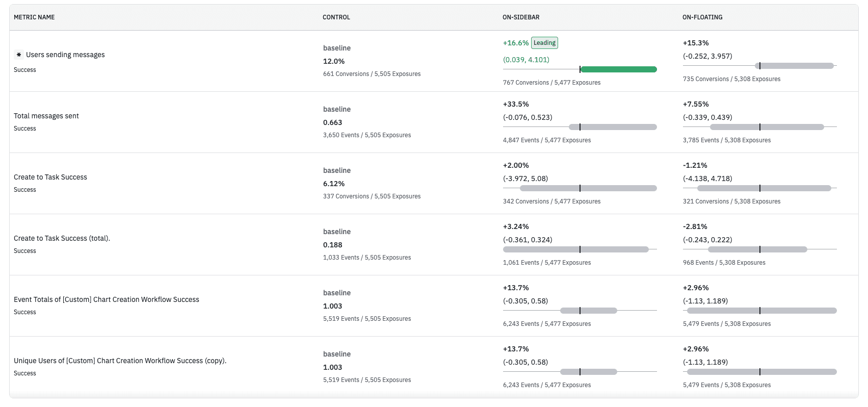Image resolution: width=868 pixels, height=407 pixels.
Task: Click the METRIC NAME column header
Action: point(34,17)
